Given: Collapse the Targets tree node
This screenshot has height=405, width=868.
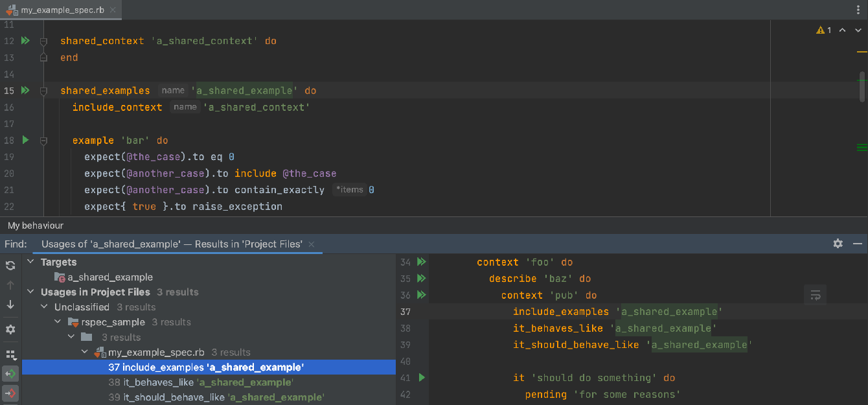Looking at the screenshot, I should tap(32, 262).
